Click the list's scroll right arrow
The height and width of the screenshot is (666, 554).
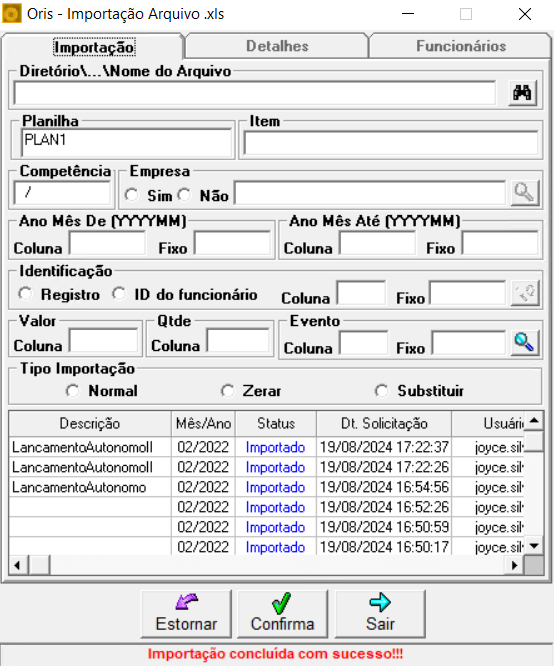pyautogui.click(x=514, y=565)
